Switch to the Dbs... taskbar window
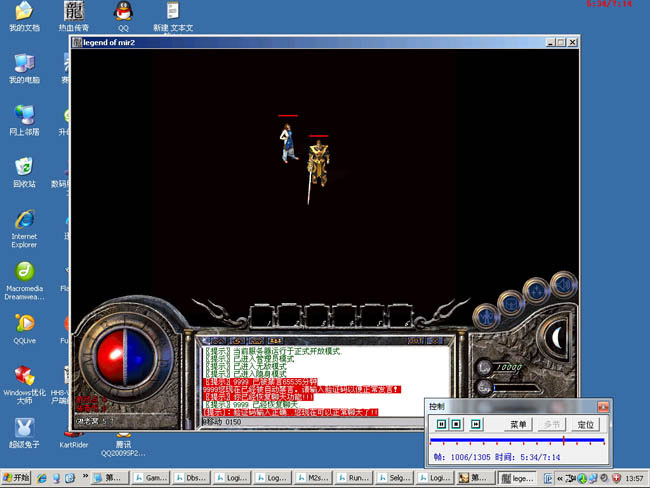This screenshot has width=650, height=488. click(x=192, y=478)
